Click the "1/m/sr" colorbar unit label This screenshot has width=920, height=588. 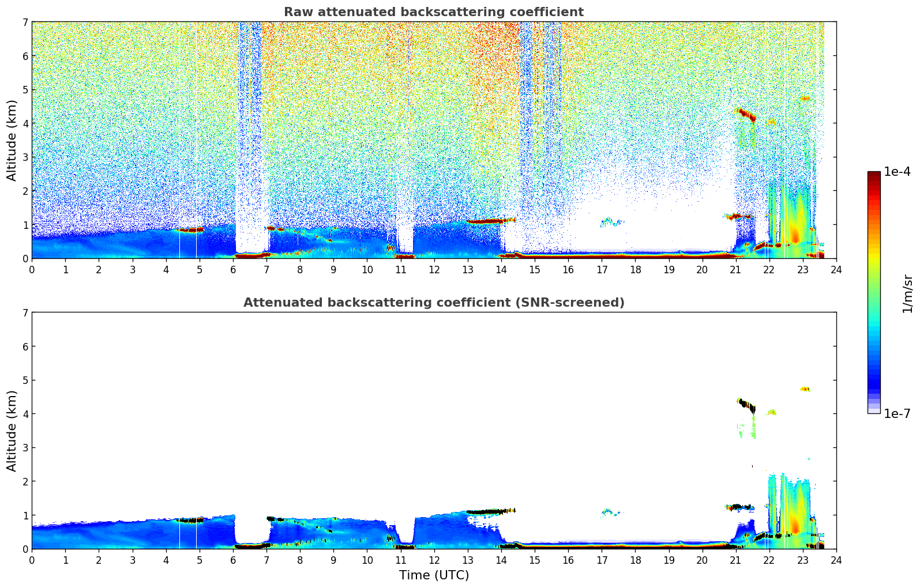click(x=907, y=293)
